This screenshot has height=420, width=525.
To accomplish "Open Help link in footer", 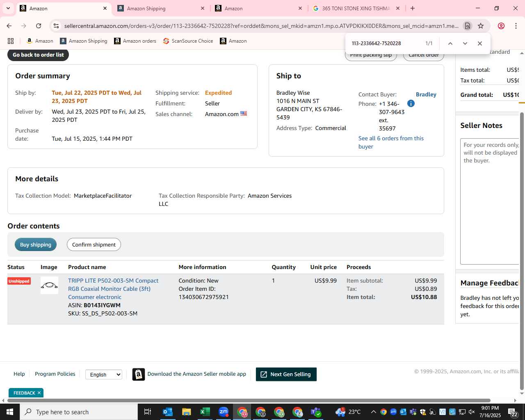I will 19,374.
